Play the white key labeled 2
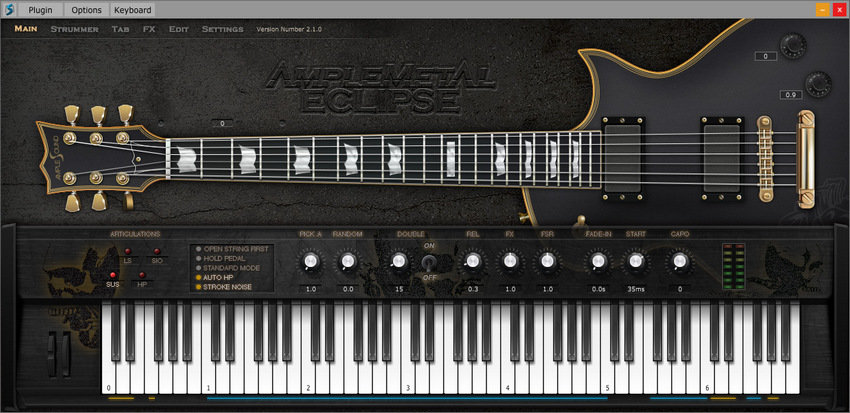Screen dimensions: 850x413 coord(308,379)
